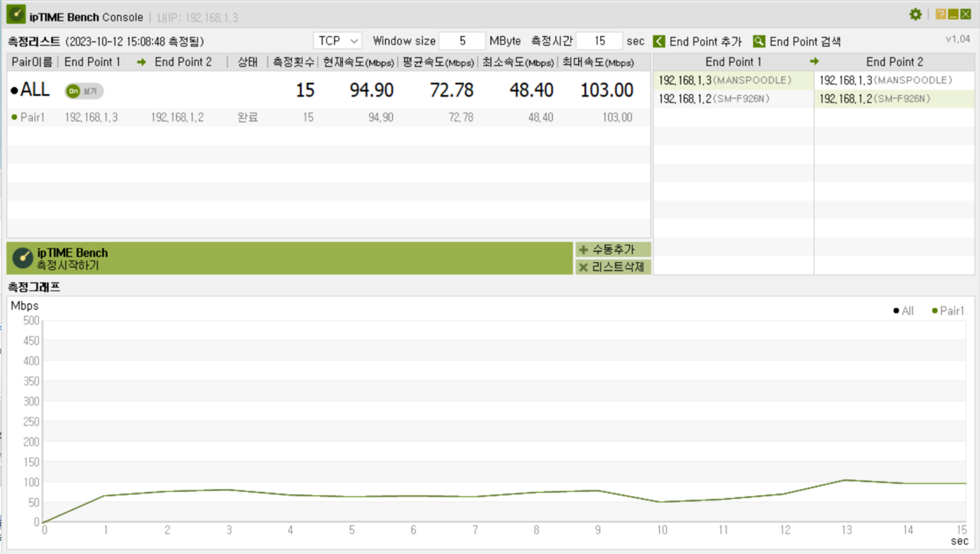Viewport: 980px width, 554px height.
Task: Open settings with the gear icon
Action: coord(915,15)
